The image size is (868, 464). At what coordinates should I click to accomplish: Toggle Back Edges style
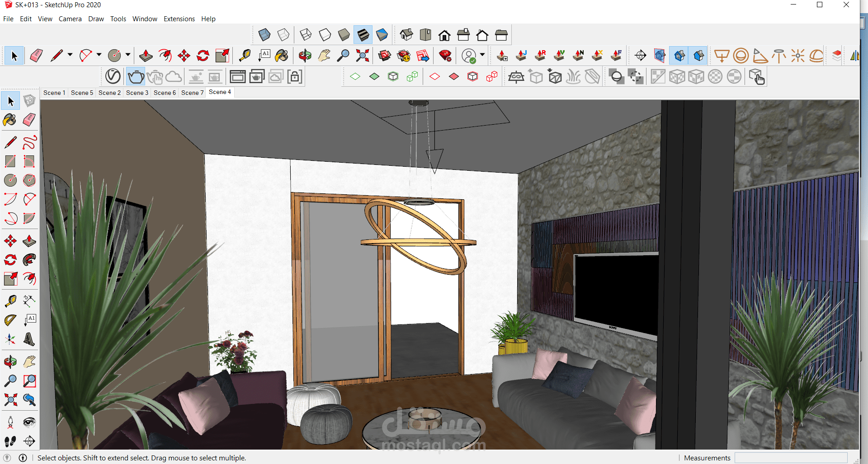[283, 35]
